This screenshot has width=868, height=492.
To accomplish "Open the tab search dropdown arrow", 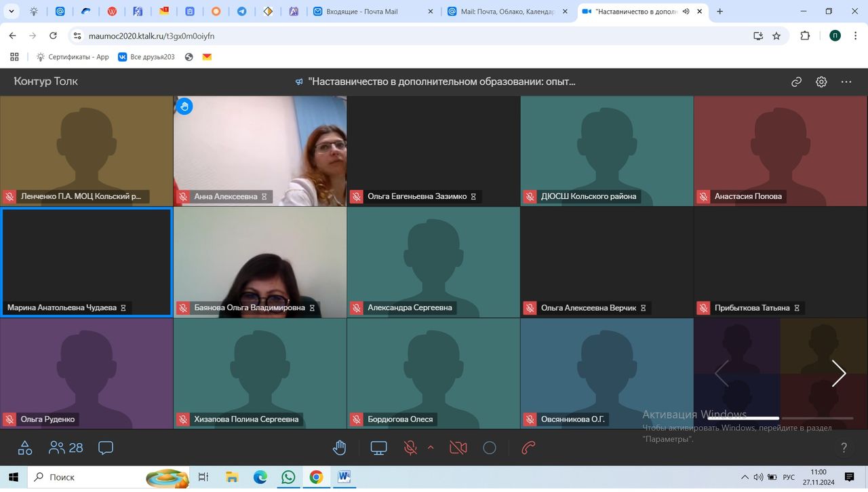I will tap(12, 12).
